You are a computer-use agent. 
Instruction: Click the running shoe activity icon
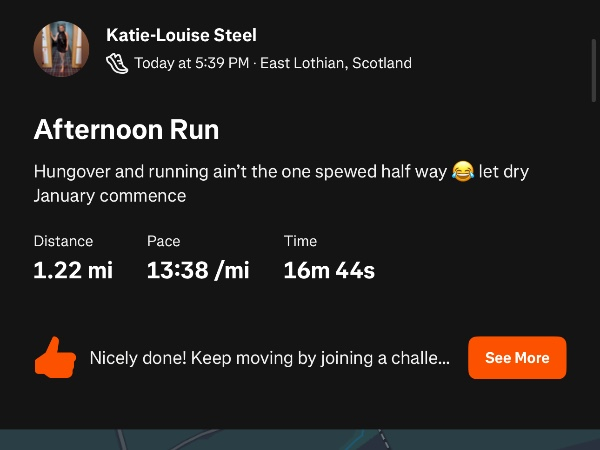click(x=117, y=63)
